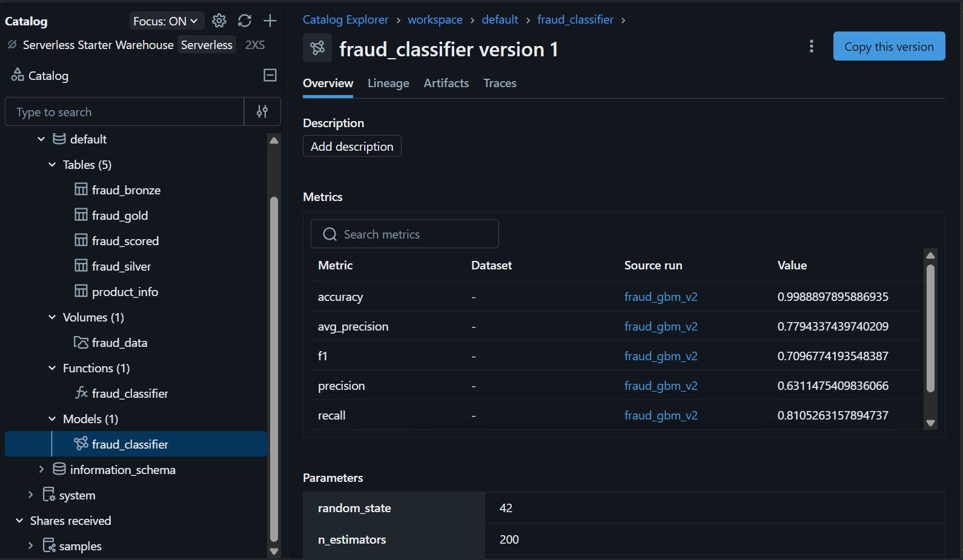Select the Serverless Starter Warehouse label
Viewport: 963px width, 560px height.
[98, 45]
